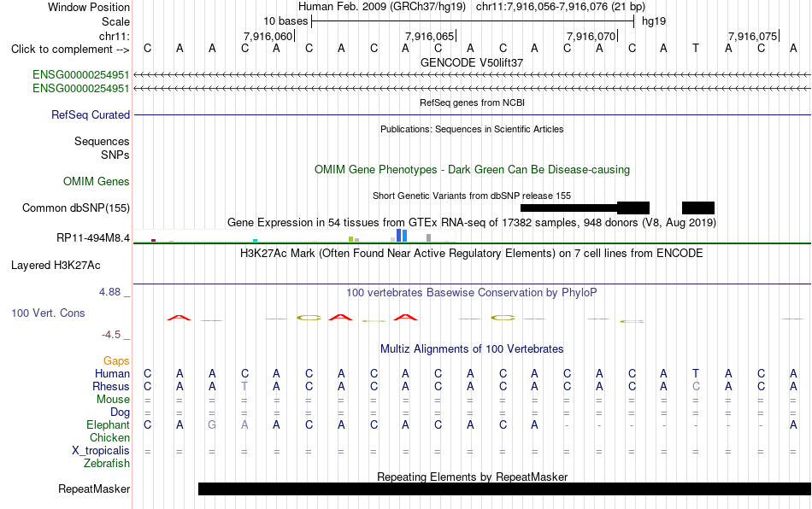This screenshot has height=509, width=812.
Task: Click the 7,916,060 ruler position
Action: [x=268, y=36]
